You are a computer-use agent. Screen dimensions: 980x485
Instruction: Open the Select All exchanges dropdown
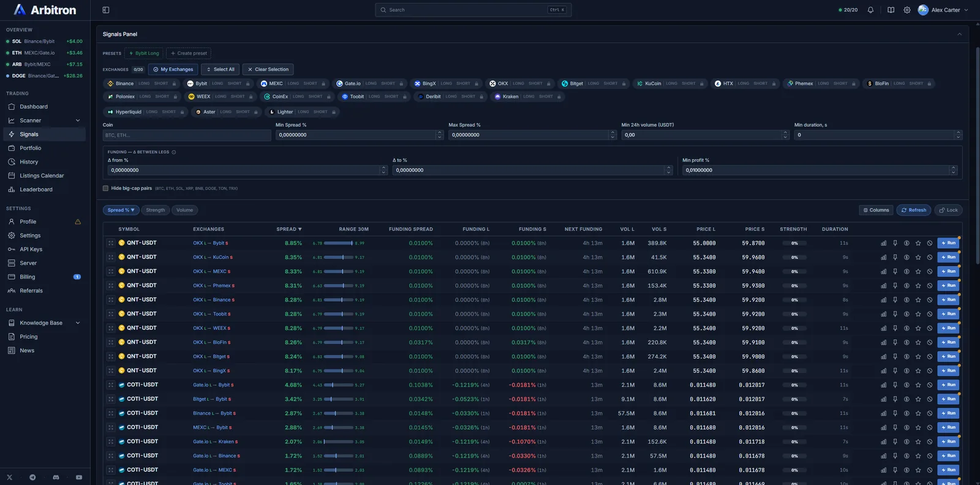pyautogui.click(x=221, y=69)
